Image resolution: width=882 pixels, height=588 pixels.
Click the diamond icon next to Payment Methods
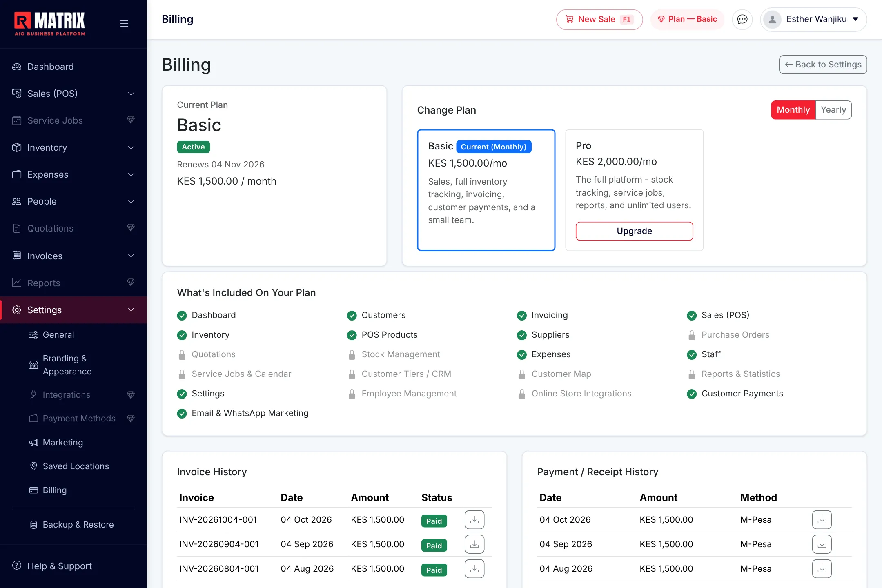pyautogui.click(x=131, y=419)
